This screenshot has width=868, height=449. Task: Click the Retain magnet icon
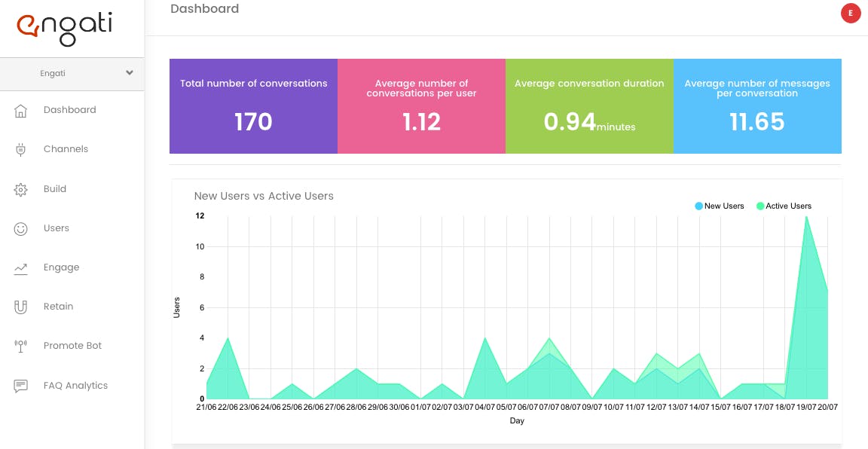pos(20,307)
